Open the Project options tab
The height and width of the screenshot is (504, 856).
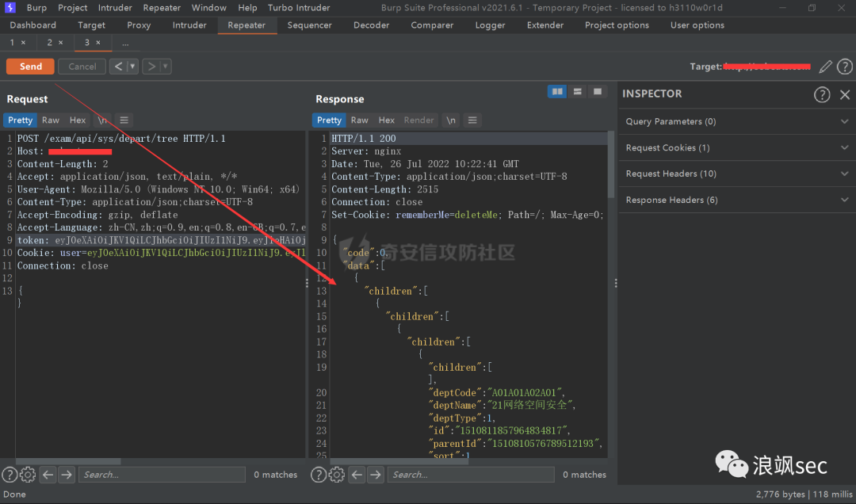[x=617, y=25]
